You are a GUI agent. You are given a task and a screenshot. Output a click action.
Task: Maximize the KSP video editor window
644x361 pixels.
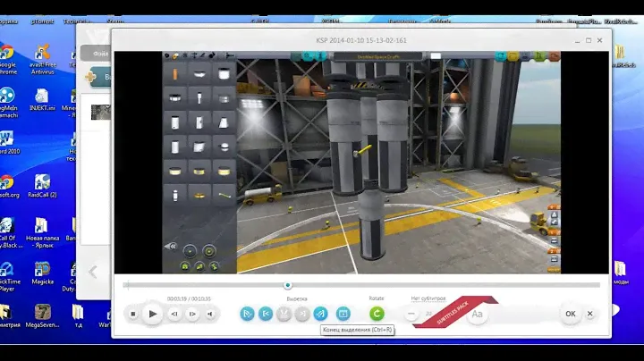coord(581,39)
